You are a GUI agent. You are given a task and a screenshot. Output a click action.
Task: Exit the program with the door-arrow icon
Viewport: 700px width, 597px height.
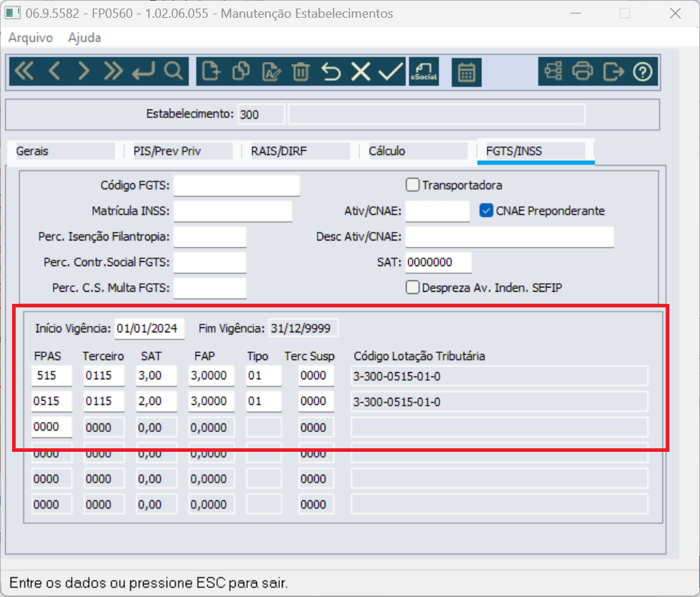pyautogui.click(x=613, y=71)
